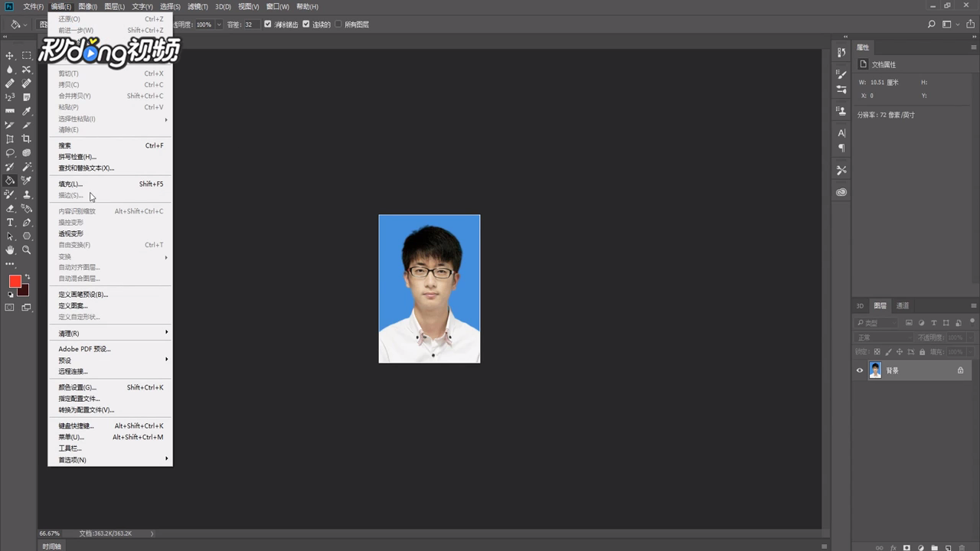Toggle lock image pixels brush icon
Viewport: 980px width, 551px height.
click(x=888, y=351)
